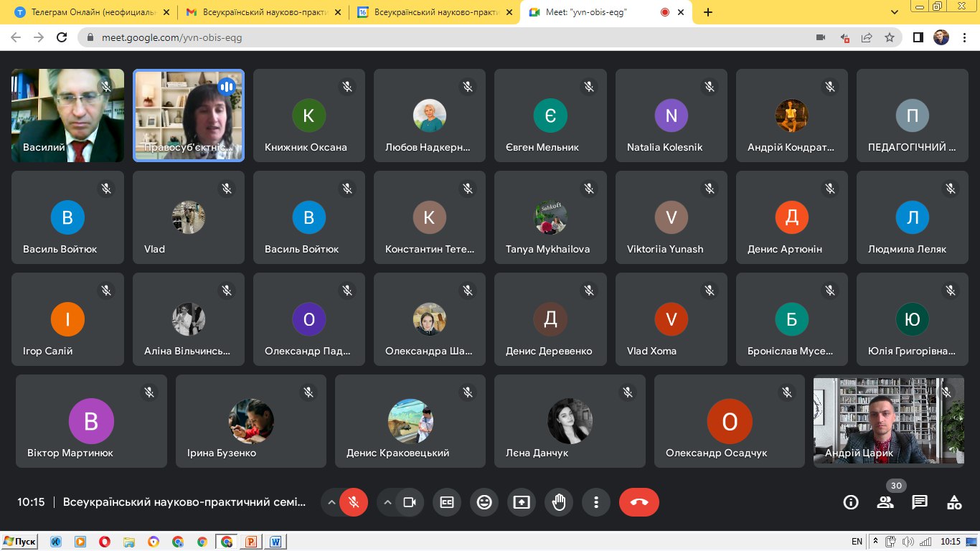Expand audio settings arrow beside microphone
Screen dimensions: 980x551
coord(331,502)
